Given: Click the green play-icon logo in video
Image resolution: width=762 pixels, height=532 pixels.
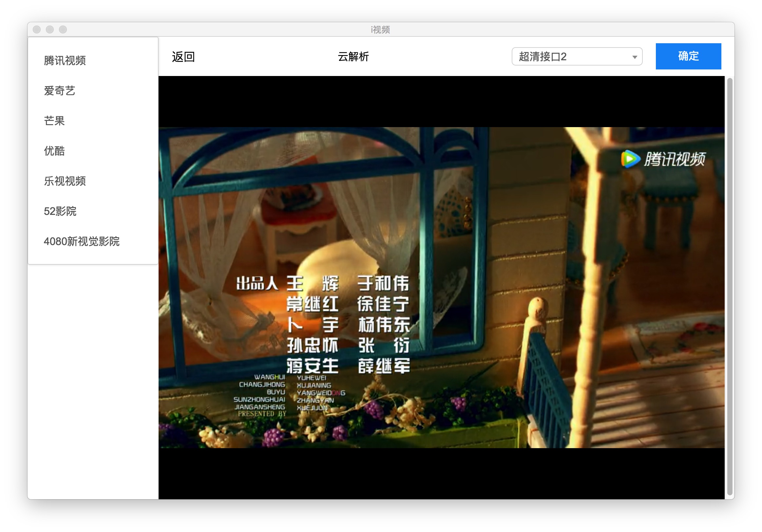Looking at the screenshot, I should pyautogui.click(x=630, y=159).
